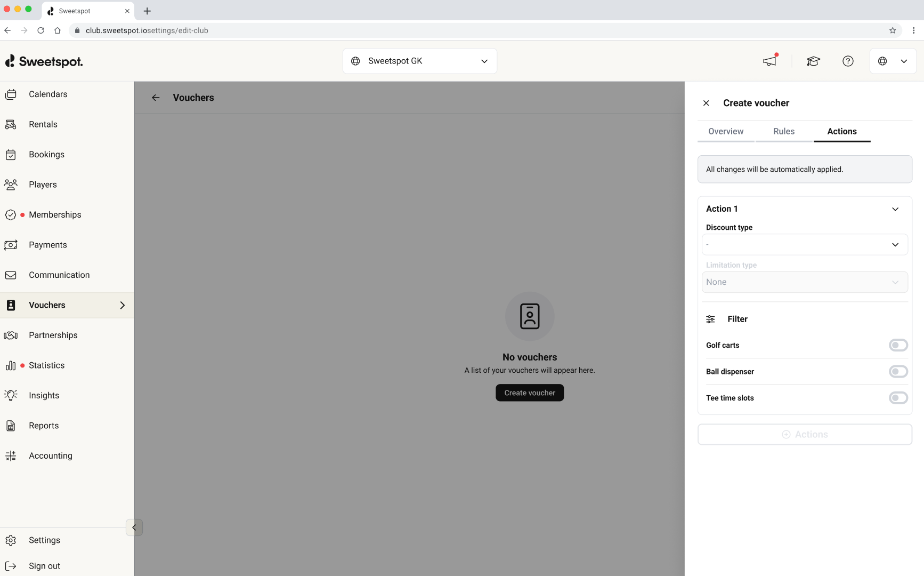Viewport: 924px width, 576px height.
Task: Click "All changes will be automatically applied." notice
Action: coord(805,169)
